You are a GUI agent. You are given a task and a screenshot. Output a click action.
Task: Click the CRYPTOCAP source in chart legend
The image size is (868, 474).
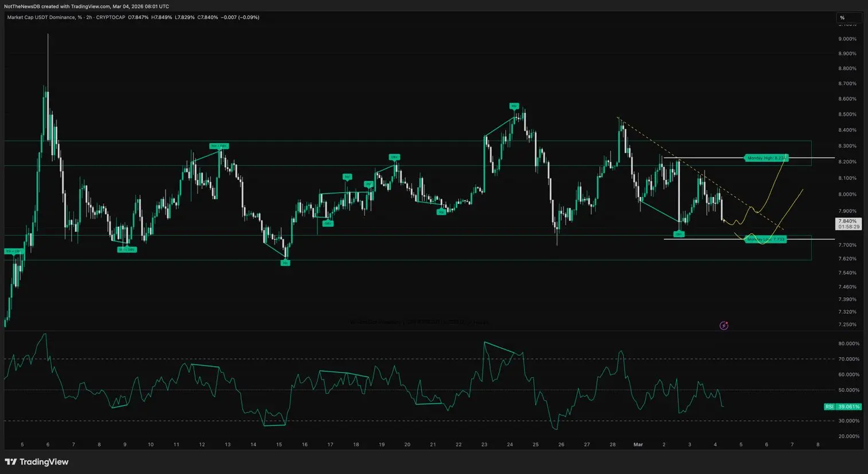[111, 18]
